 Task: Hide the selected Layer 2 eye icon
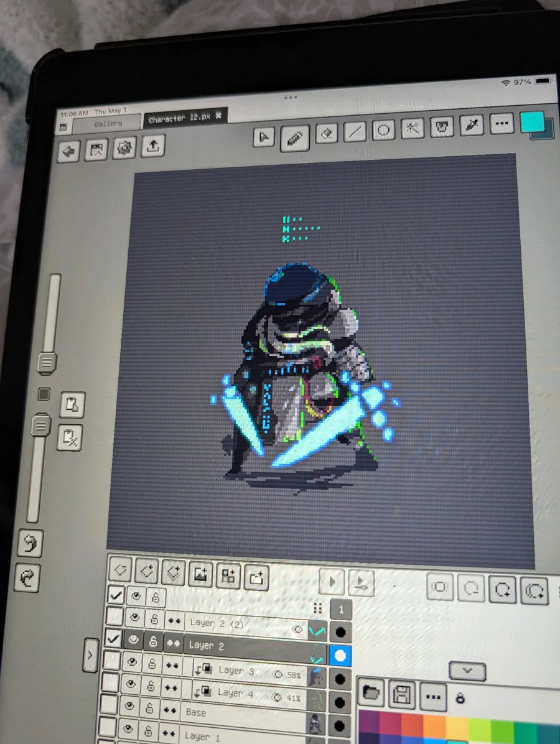coord(134,640)
